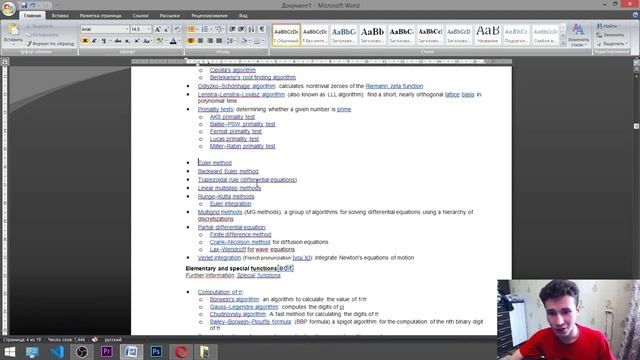
Task: Open Change Styles (Изменить стили) menu
Action: (x=578, y=35)
